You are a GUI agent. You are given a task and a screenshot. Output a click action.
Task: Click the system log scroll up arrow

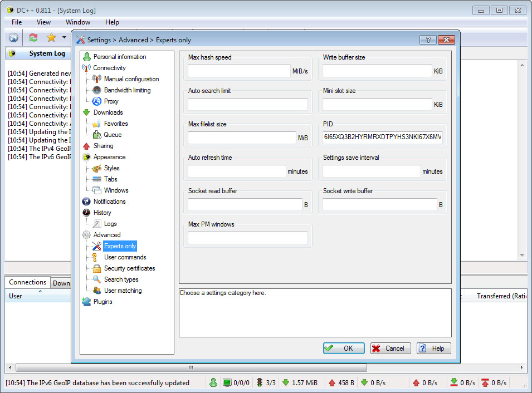[522, 65]
